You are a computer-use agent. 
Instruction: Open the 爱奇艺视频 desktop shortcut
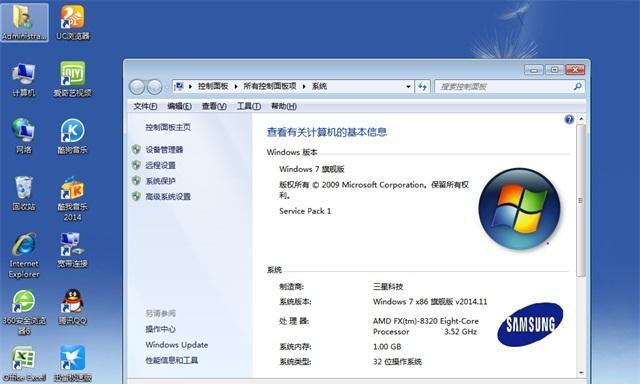pos(73,80)
